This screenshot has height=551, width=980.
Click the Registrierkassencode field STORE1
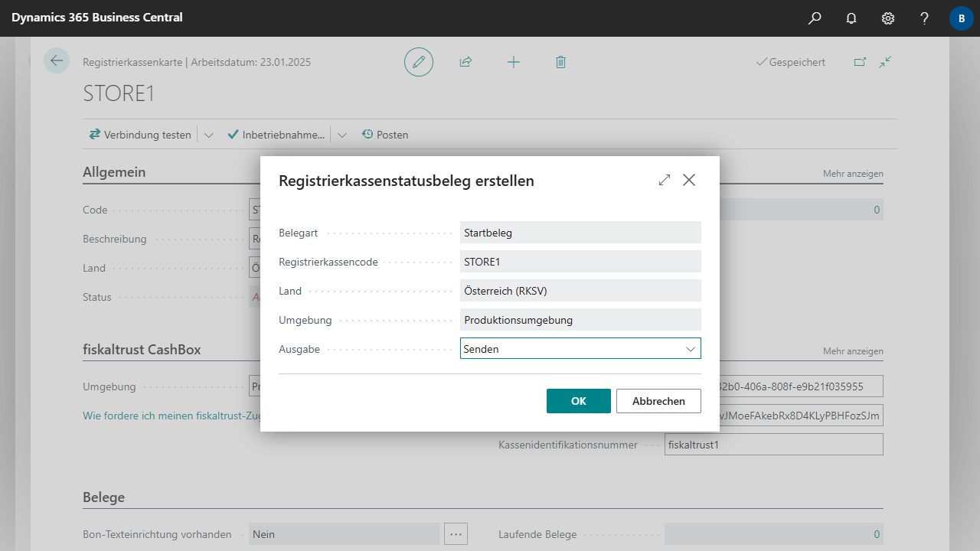[x=580, y=262]
